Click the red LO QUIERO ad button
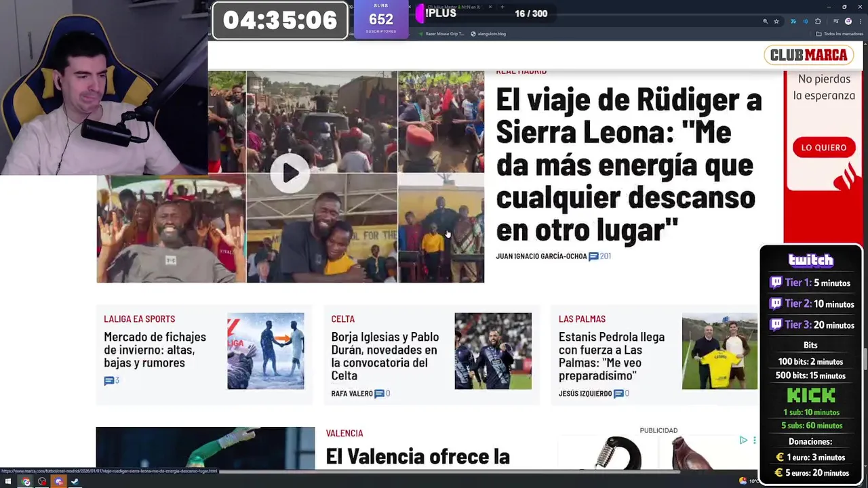 pyautogui.click(x=823, y=147)
